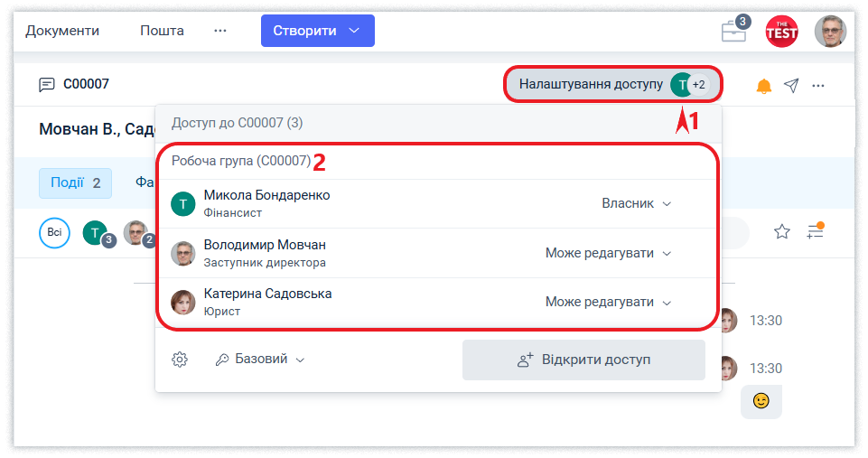Expand the "Власник" role dropdown
Viewport: 868px width, 458px height.
click(637, 203)
